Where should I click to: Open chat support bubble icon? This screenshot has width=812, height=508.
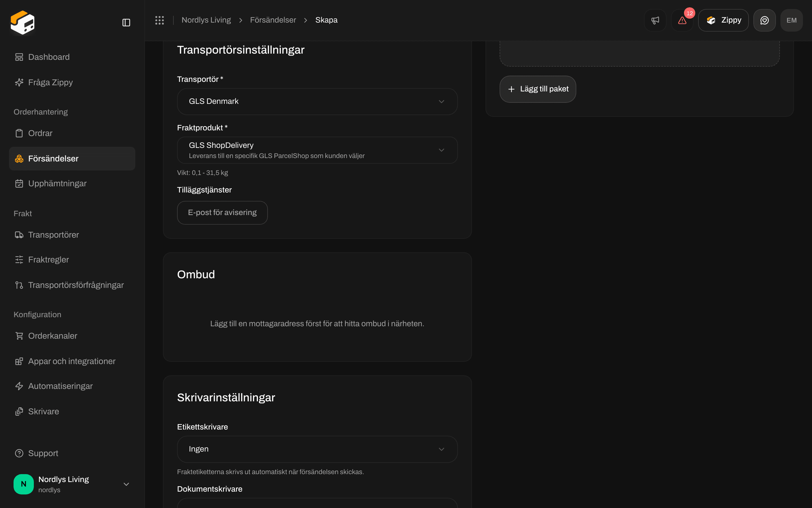(764, 20)
